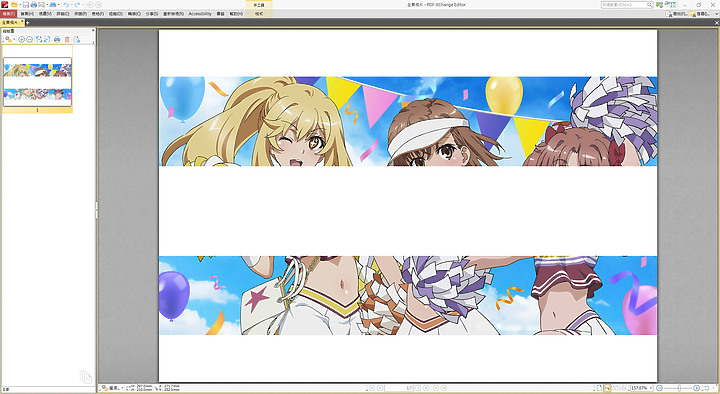Switch to the Home ribbon tab

(x=27, y=14)
